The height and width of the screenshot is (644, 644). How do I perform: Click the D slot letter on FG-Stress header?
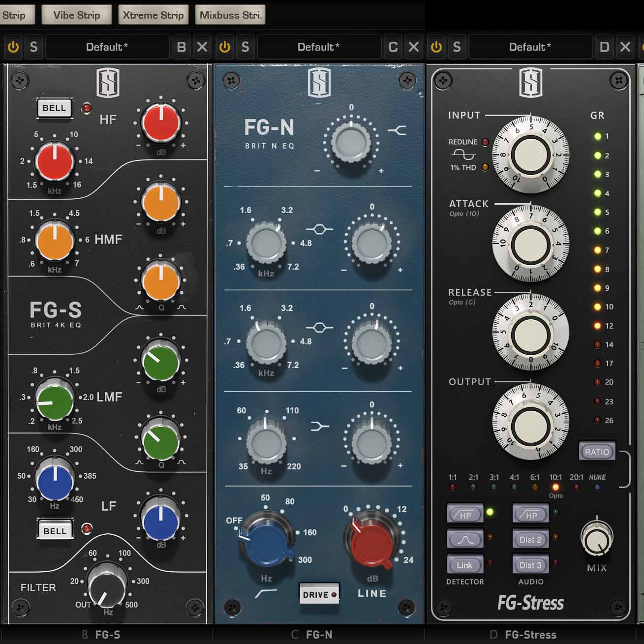605,47
